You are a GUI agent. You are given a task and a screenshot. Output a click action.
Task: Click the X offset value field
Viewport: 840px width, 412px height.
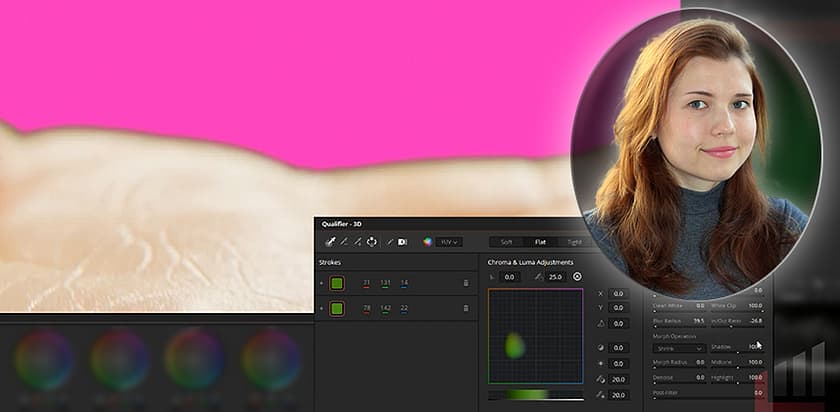click(x=618, y=294)
